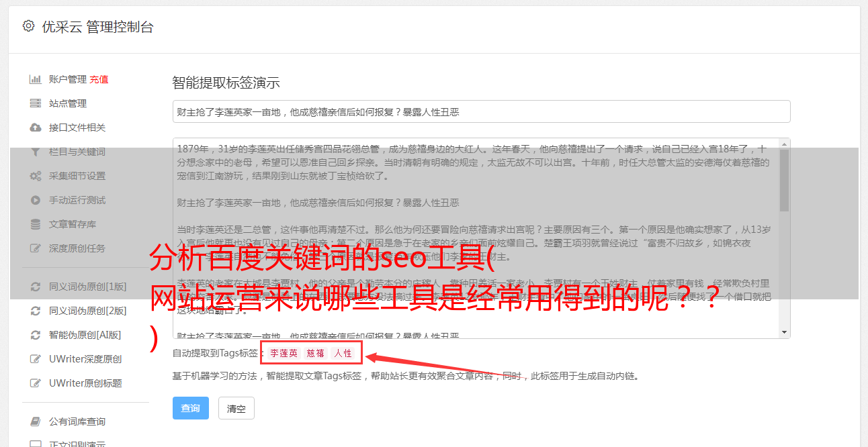868x447 pixels.
Task: Open the 充值 recharge link
Action: click(99, 79)
